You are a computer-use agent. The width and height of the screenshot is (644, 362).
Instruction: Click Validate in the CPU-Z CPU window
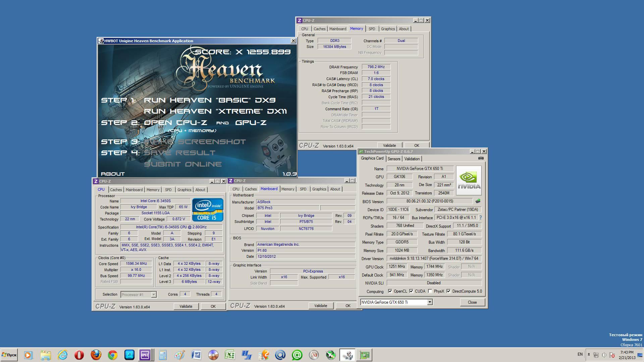[x=186, y=306]
